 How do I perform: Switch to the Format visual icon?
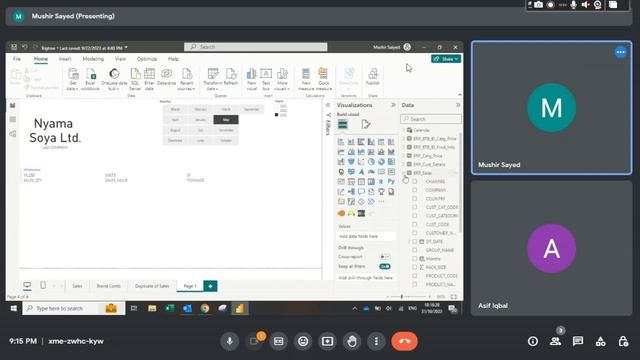pyautogui.click(x=366, y=124)
